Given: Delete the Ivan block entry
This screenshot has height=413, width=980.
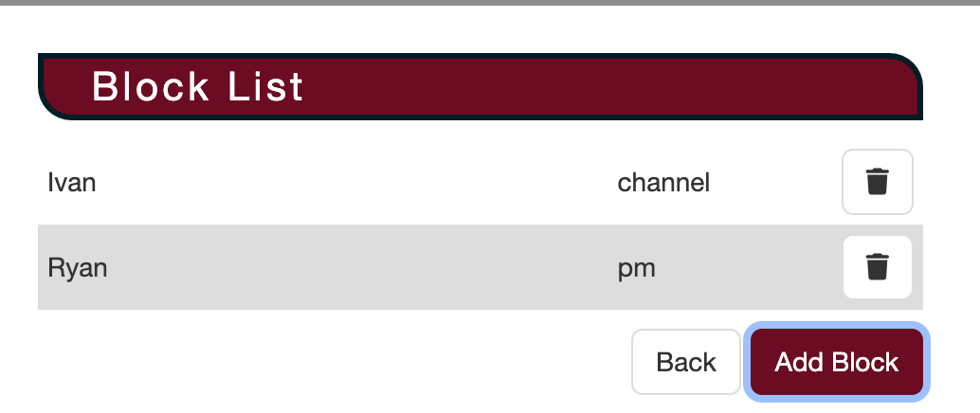Looking at the screenshot, I should point(877,182).
